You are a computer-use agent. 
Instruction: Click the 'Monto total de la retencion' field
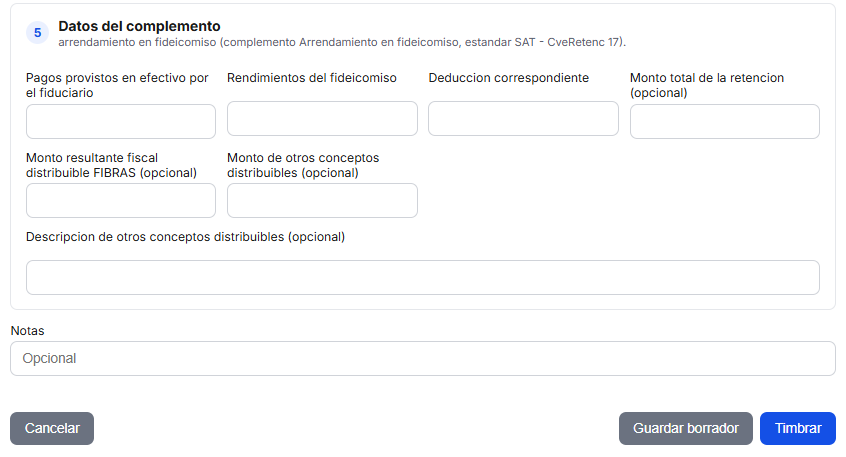click(725, 121)
